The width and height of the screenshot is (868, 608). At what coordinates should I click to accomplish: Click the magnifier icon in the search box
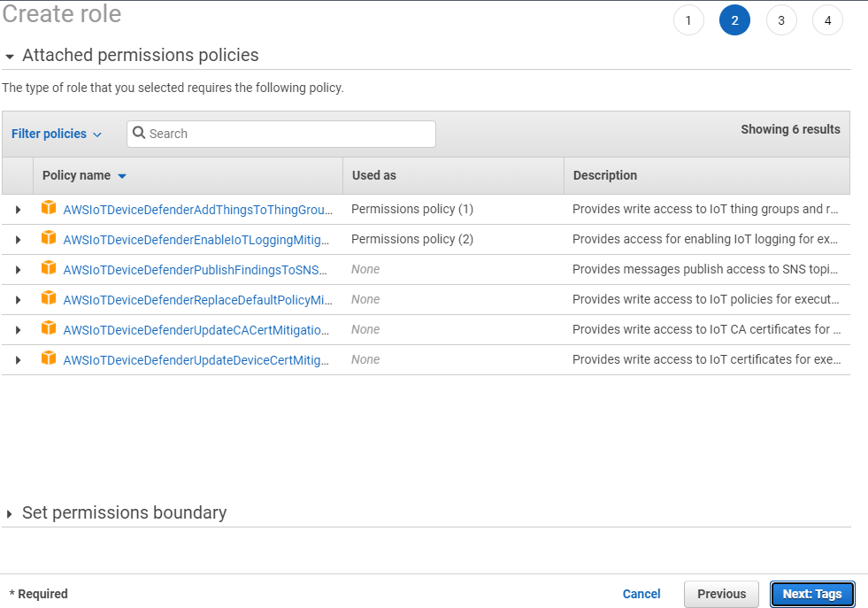point(139,134)
